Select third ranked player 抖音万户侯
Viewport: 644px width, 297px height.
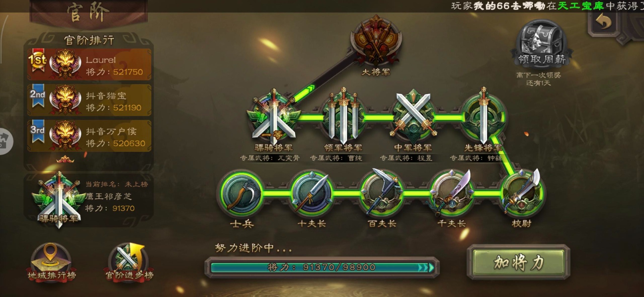click(89, 136)
